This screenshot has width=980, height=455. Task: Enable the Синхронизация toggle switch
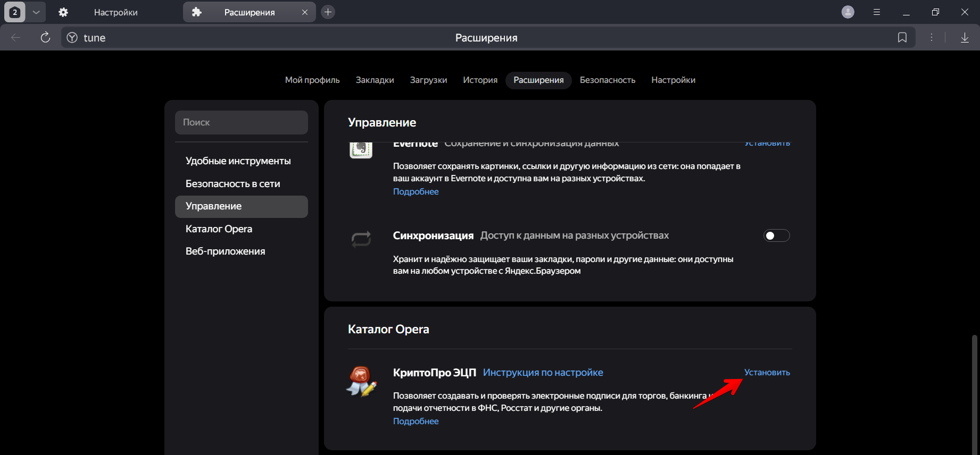[x=777, y=235]
